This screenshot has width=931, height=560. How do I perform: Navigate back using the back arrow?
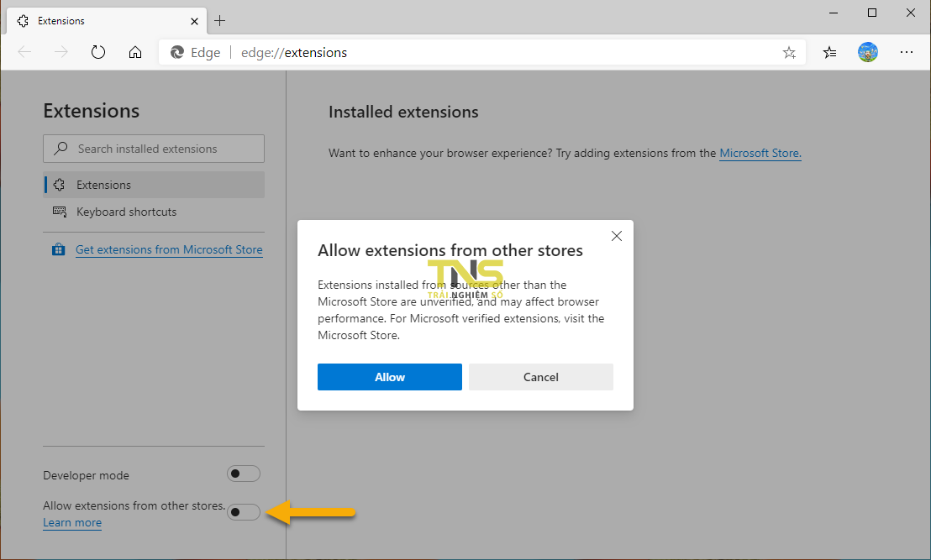click(x=24, y=51)
